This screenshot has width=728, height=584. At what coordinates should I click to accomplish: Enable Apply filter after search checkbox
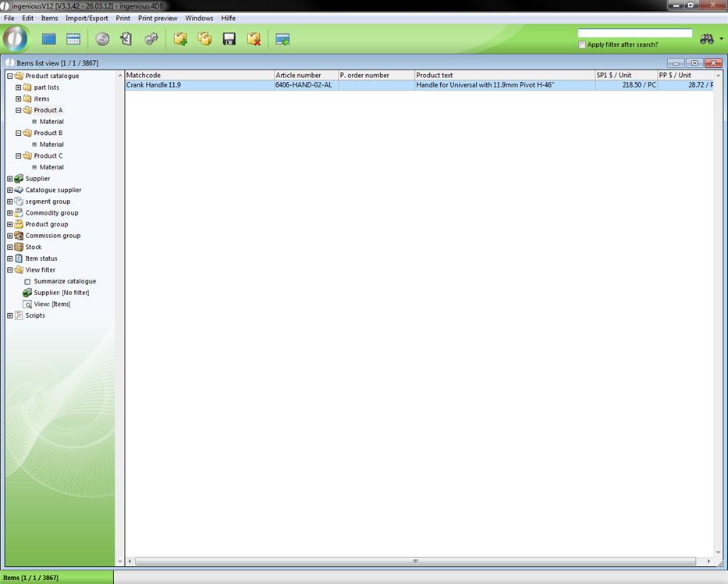tap(582, 45)
